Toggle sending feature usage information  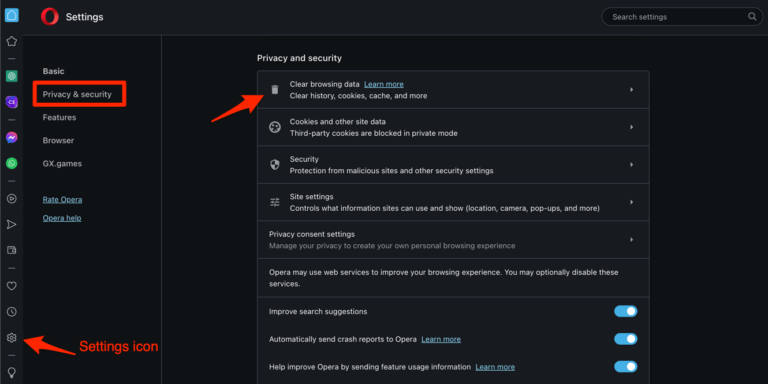click(625, 366)
